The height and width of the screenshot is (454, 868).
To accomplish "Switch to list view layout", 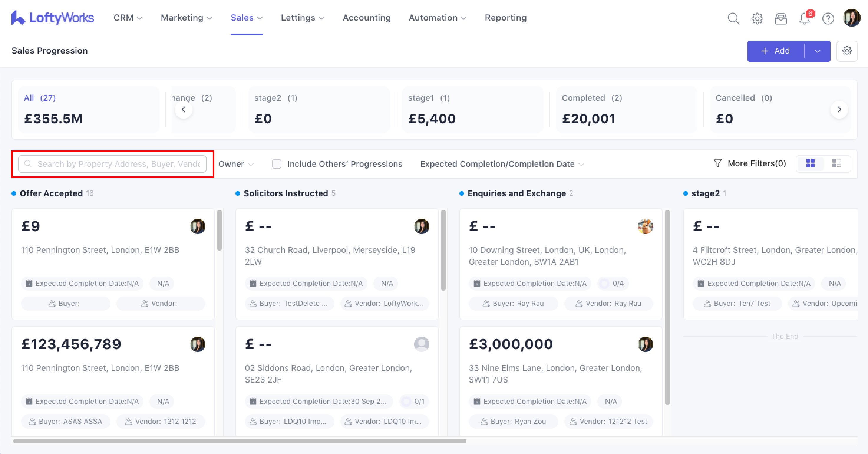I will coord(836,163).
